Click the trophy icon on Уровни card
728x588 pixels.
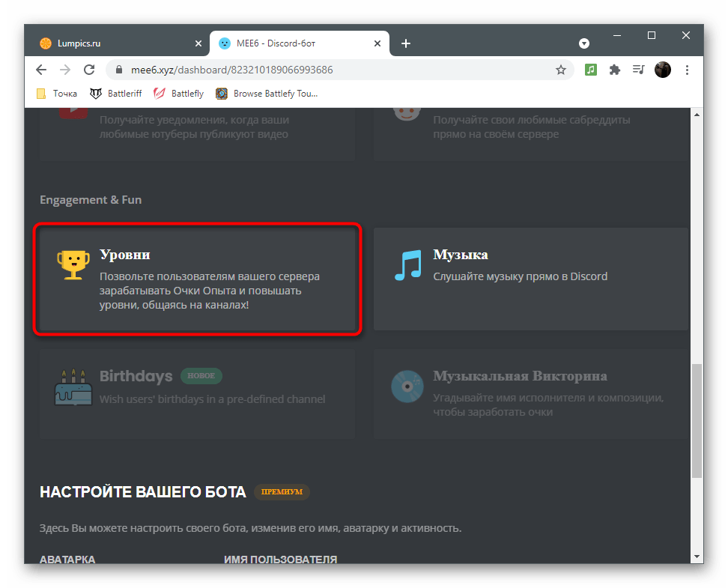(x=73, y=265)
